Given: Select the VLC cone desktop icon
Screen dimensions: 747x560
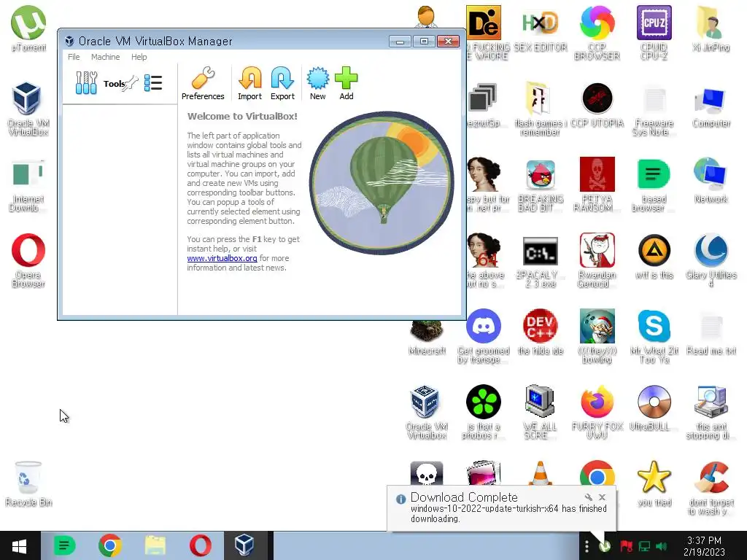Looking at the screenshot, I should [540, 472].
